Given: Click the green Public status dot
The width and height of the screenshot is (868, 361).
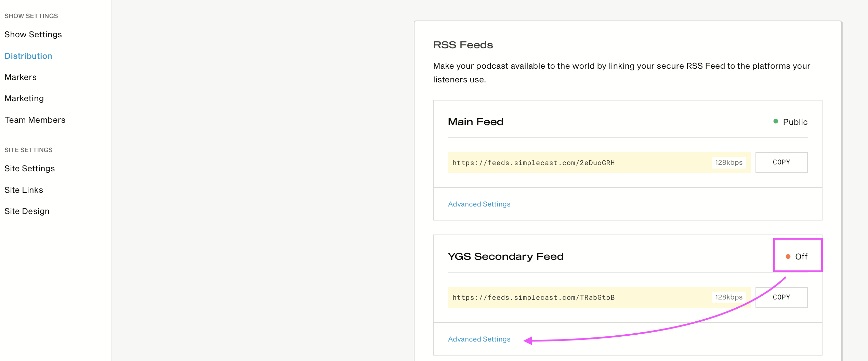Looking at the screenshot, I should tap(776, 121).
